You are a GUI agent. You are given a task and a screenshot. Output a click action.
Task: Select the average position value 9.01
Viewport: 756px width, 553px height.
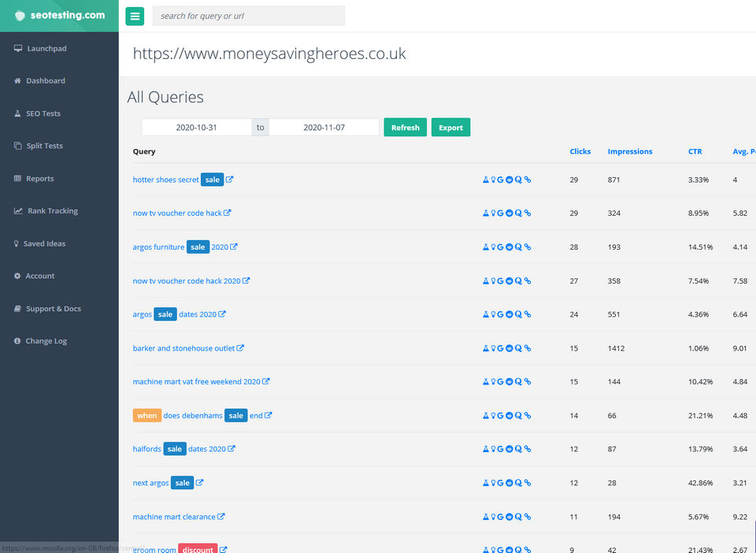click(739, 348)
